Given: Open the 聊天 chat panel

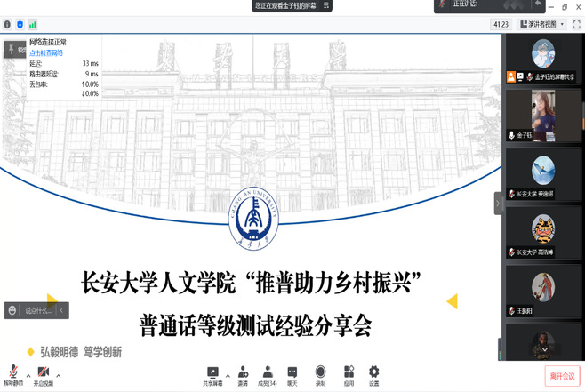Looking at the screenshot, I should click(x=292, y=373).
